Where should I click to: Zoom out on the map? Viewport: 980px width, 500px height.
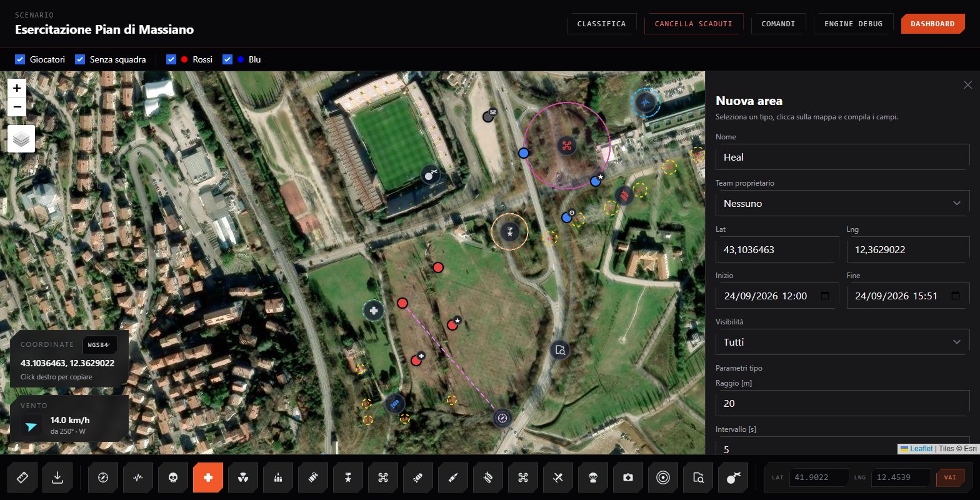point(17,107)
